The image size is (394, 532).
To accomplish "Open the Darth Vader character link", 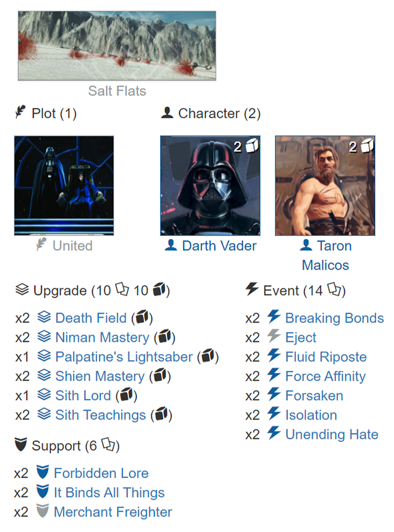I will click(219, 246).
